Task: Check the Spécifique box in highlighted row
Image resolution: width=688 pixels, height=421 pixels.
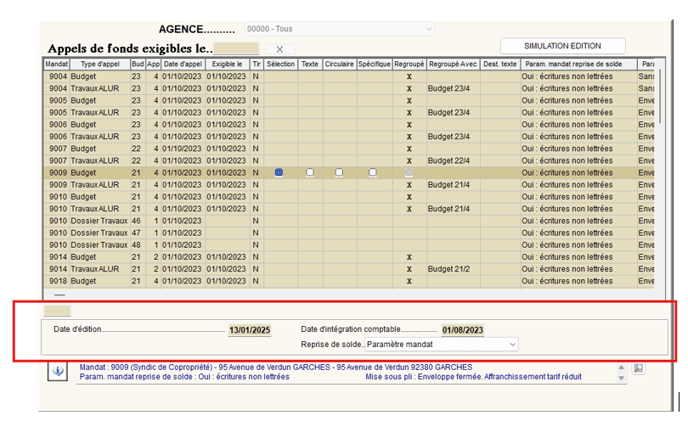Action: pyautogui.click(x=373, y=173)
